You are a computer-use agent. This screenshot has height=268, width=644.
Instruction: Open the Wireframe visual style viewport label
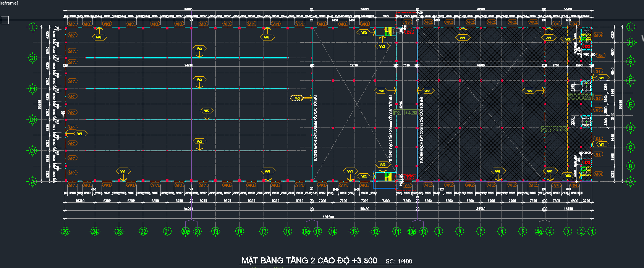click(9, 3)
